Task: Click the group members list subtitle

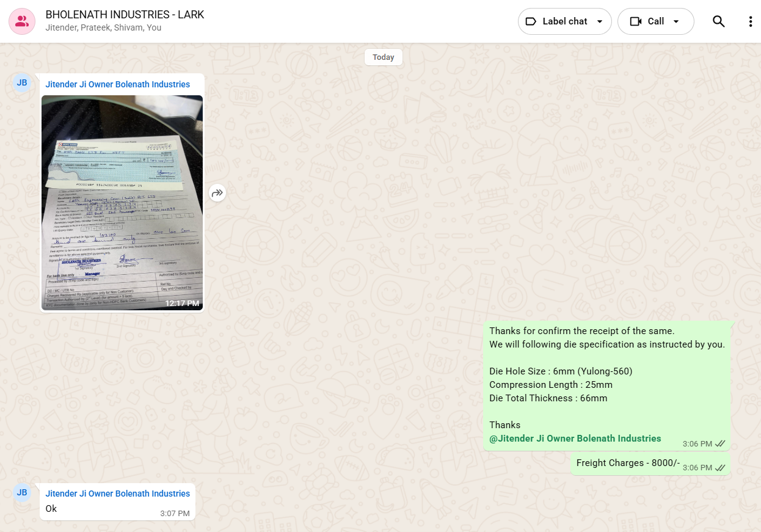Action: point(103,28)
